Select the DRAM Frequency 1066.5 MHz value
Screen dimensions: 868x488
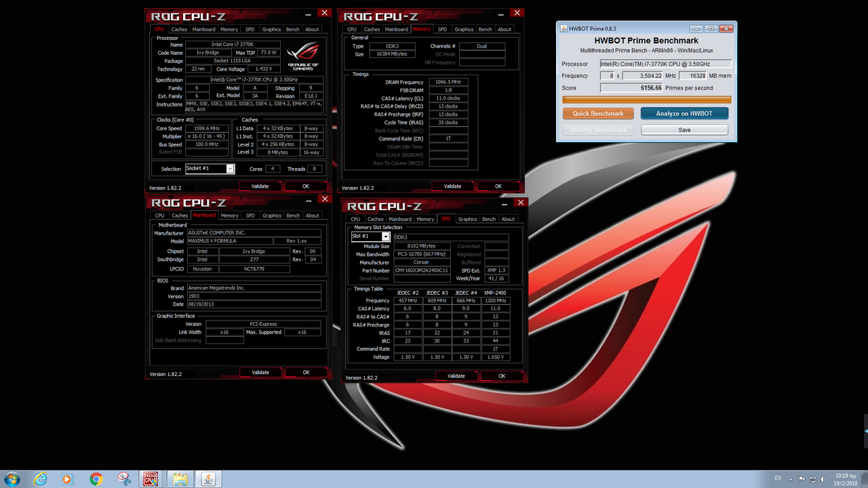point(448,81)
